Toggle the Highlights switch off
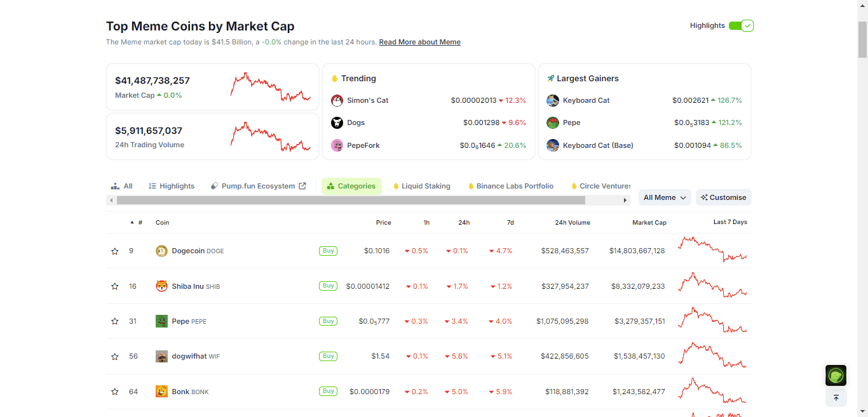 point(741,26)
